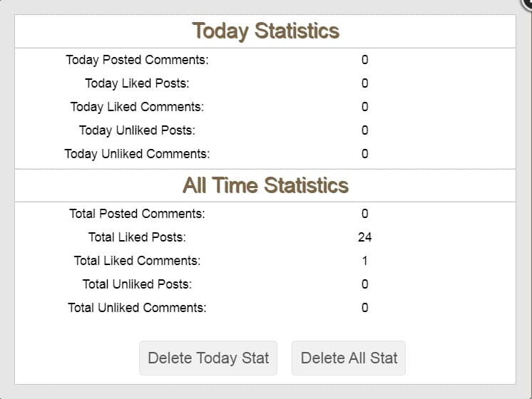
Task: Click the Today Unliked Posts label
Action: coord(137,130)
